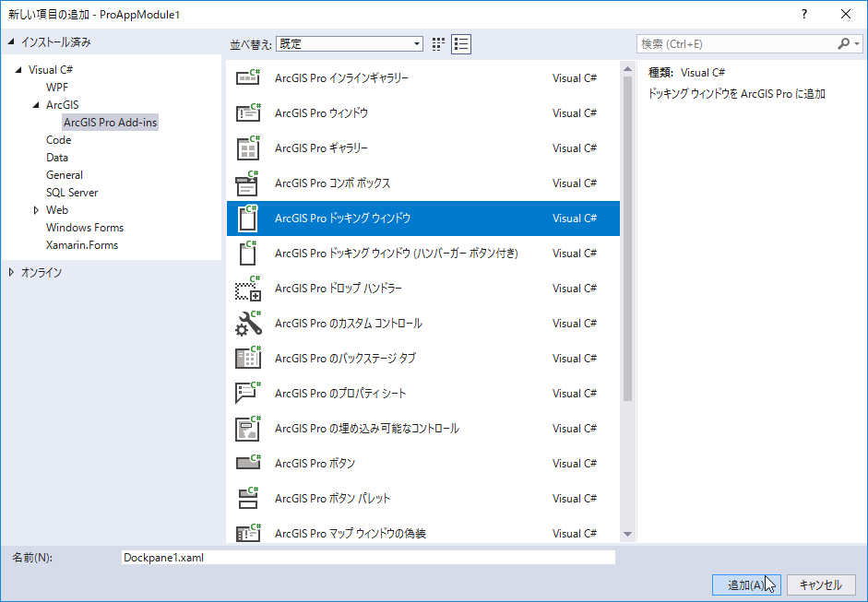The image size is (868, 602).
Task: Select ArcGIS Pro ウィンドウ item text
Action: click(321, 112)
